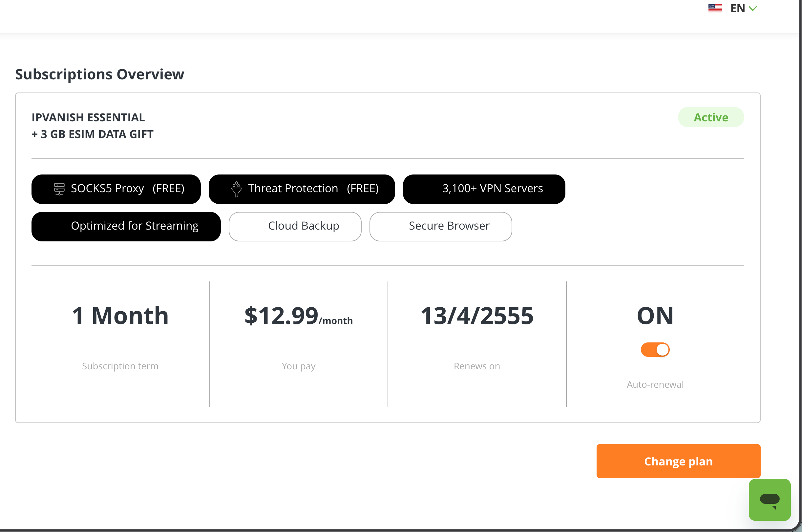
Task: Click the SOCKS5 Proxy server icon
Action: coord(59,189)
